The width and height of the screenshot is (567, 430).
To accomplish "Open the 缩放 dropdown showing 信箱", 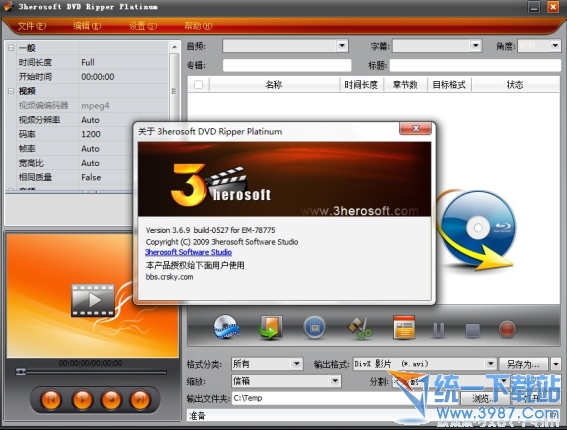I will 335,381.
